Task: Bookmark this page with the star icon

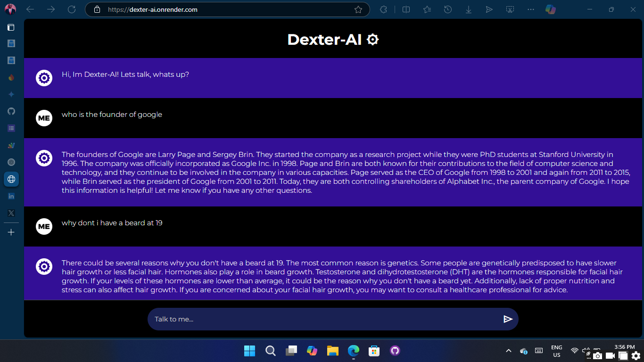Action: (358, 9)
